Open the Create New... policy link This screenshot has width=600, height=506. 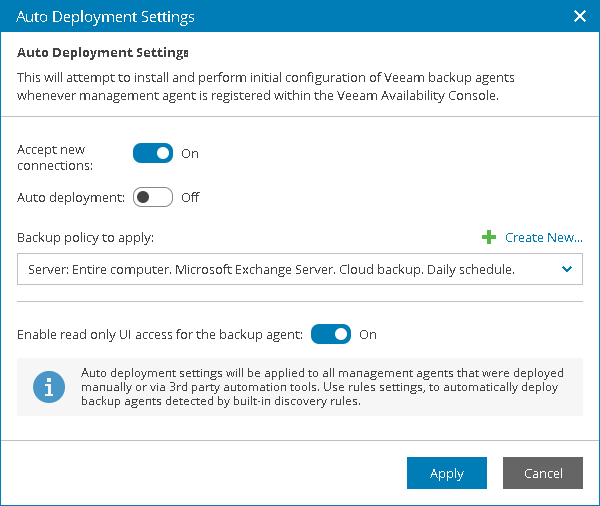(543, 237)
